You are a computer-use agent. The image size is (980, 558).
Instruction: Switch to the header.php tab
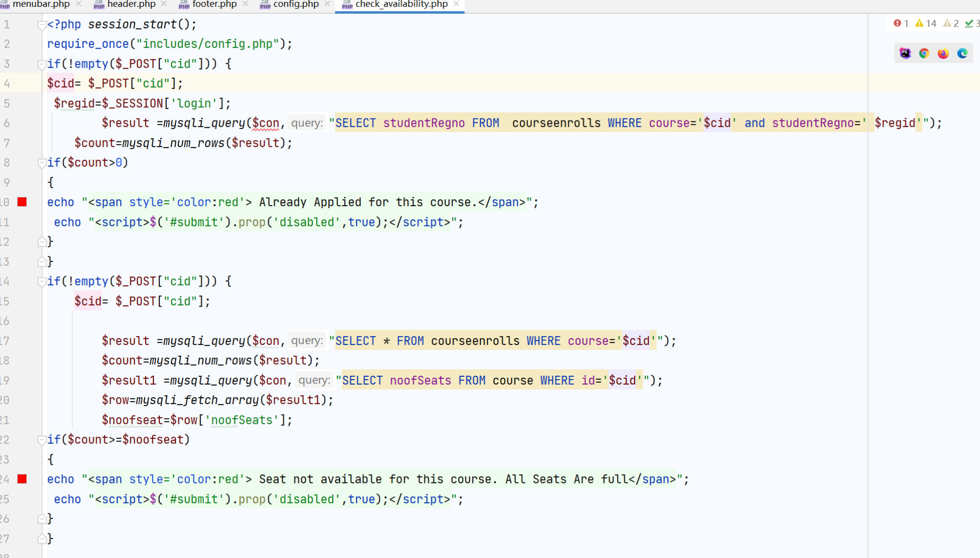tap(131, 4)
